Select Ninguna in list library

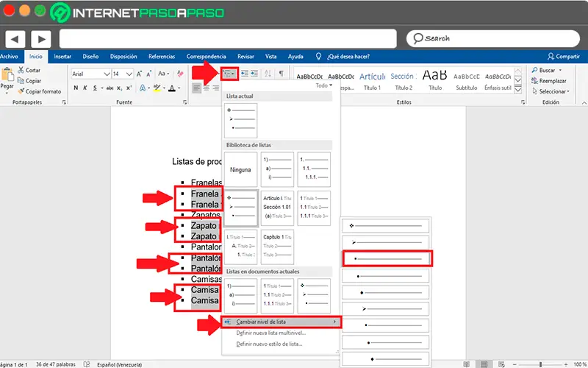click(x=240, y=169)
